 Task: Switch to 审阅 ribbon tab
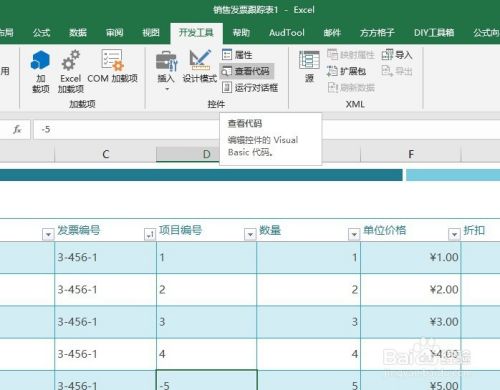point(114,33)
